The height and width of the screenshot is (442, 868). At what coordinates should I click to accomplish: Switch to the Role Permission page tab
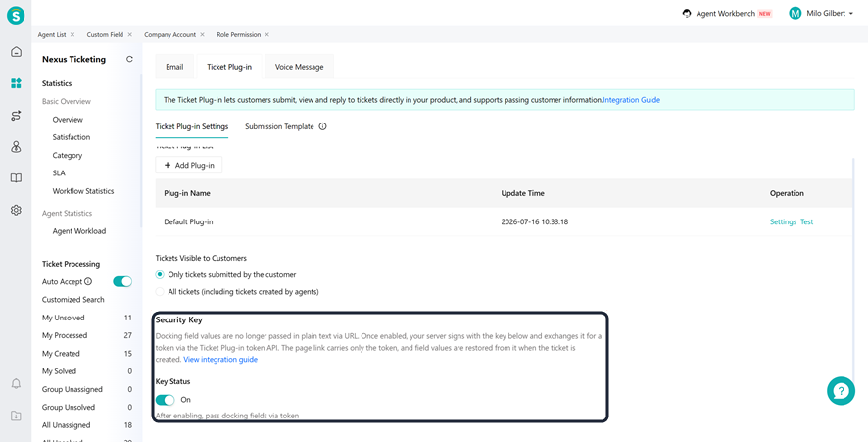click(239, 34)
